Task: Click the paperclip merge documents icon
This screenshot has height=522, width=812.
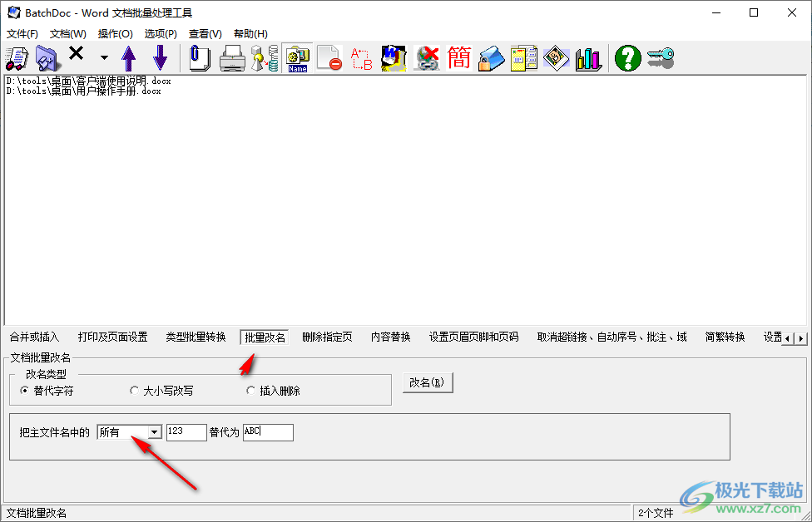Action: 200,58
